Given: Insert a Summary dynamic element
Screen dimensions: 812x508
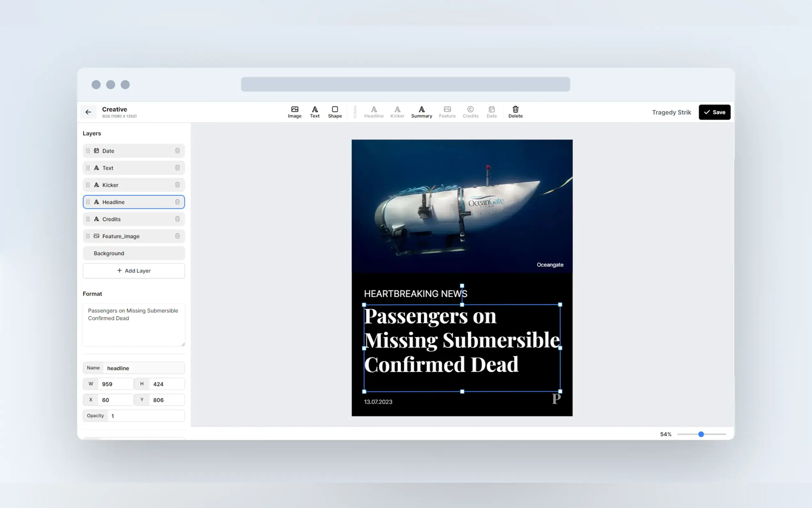Looking at the screenshot, I should [421, 112].
